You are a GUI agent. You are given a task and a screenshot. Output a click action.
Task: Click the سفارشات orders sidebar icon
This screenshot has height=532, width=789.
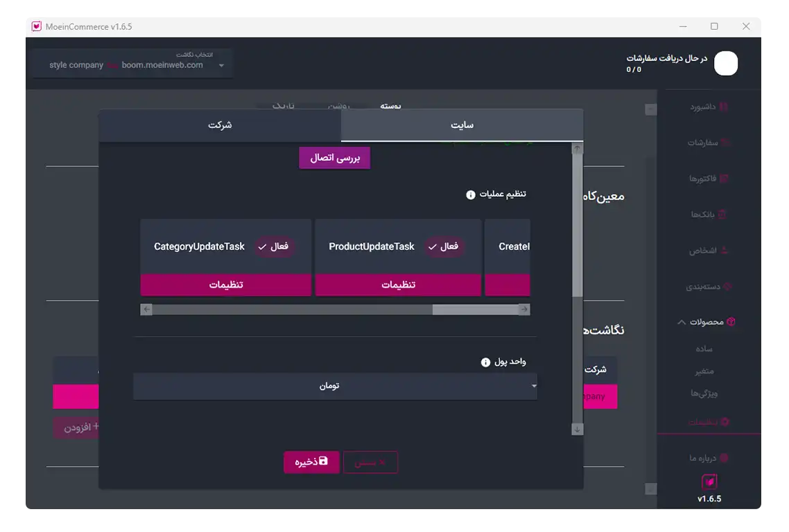coord(725,143)
